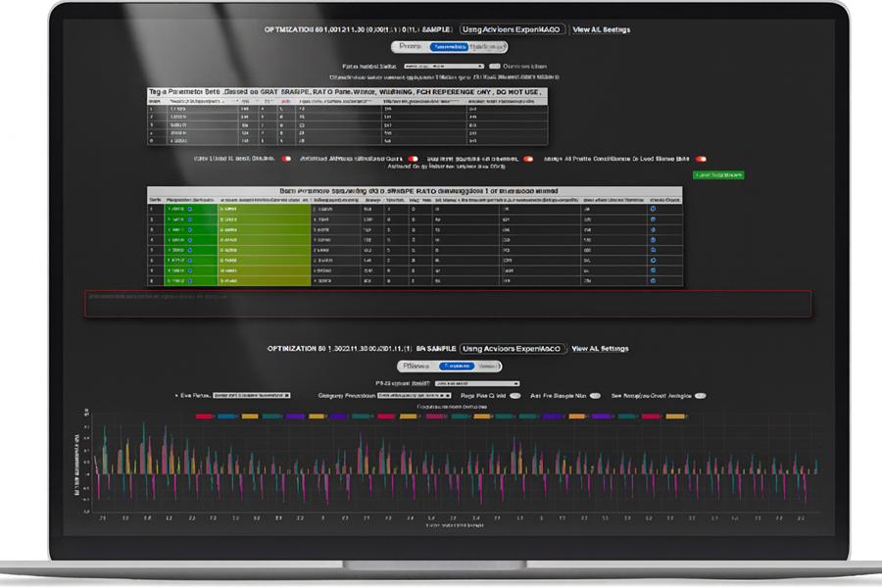Select the blue middle tab in the lower segmented control
This screenshot has height=588, width=882.
click(457, 367)
